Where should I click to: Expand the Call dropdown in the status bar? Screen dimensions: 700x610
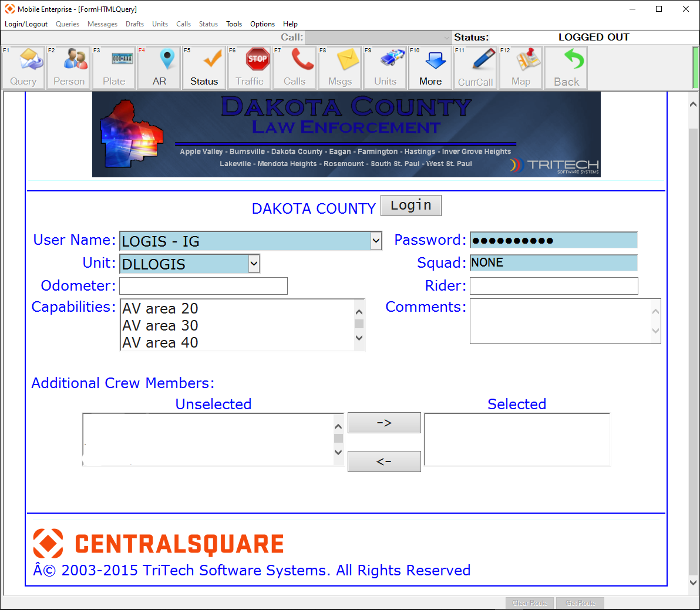[446, 38]
